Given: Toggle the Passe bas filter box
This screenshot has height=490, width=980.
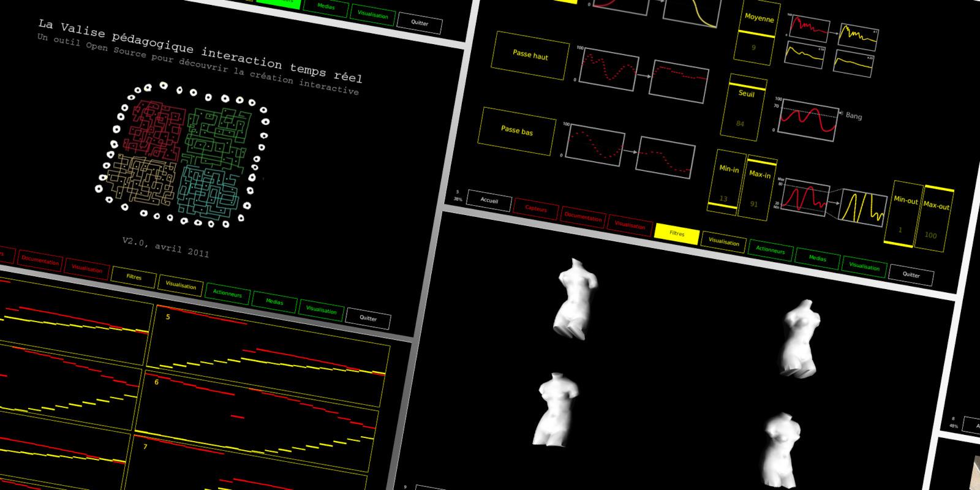Looking at the screenshot, I should coord(517,130).
